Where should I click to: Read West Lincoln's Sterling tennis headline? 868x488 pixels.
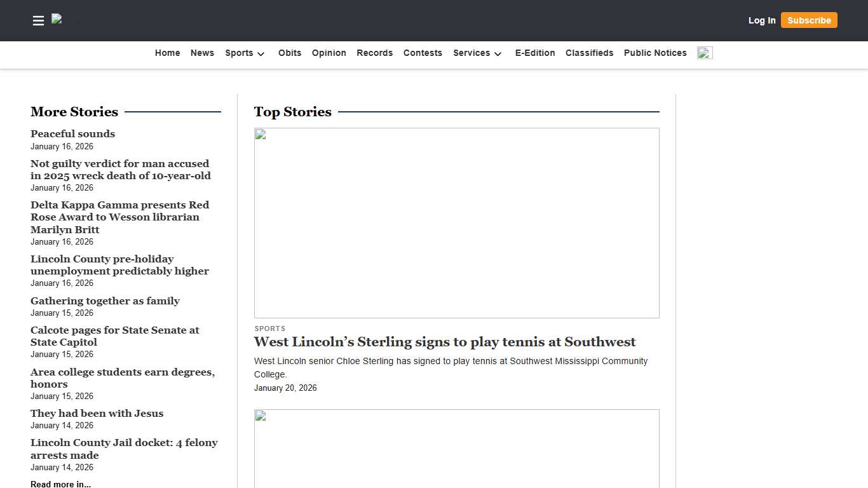pyautogui.click(x=444, y=342)
